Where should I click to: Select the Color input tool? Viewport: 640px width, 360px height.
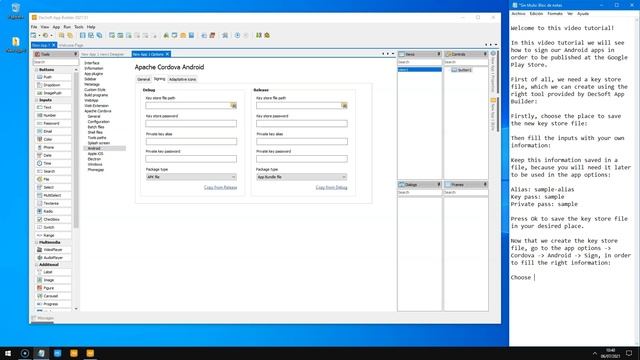point(53,139)
